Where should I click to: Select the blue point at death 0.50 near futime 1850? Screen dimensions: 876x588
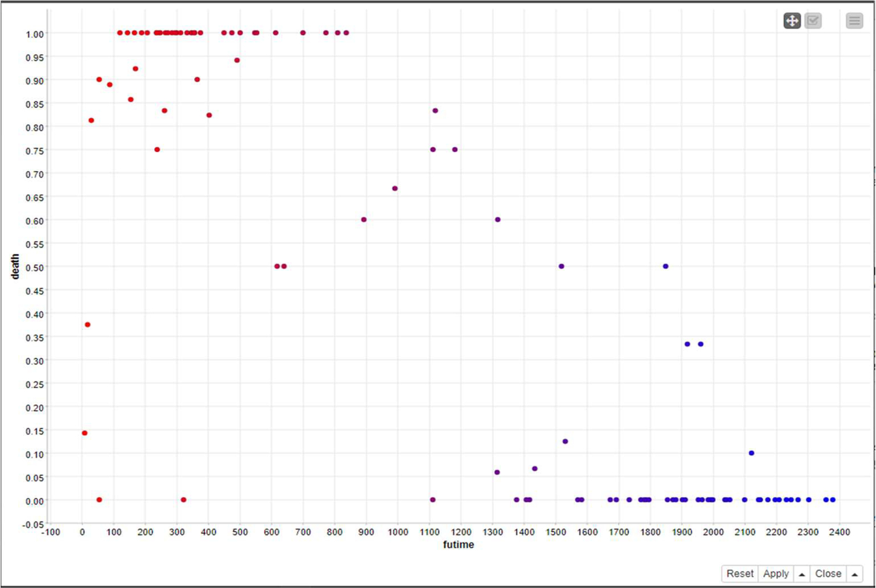tap(666, 266)
